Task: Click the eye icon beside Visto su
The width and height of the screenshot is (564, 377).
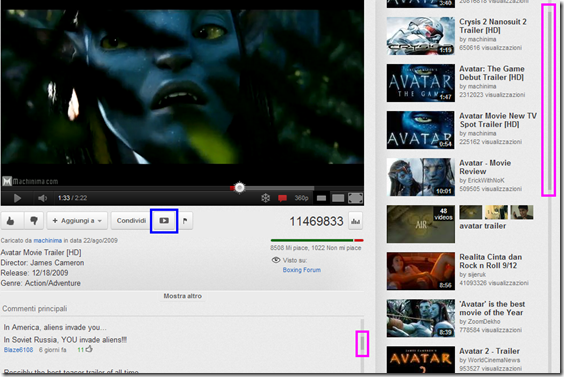Action: tap(276, 260)
